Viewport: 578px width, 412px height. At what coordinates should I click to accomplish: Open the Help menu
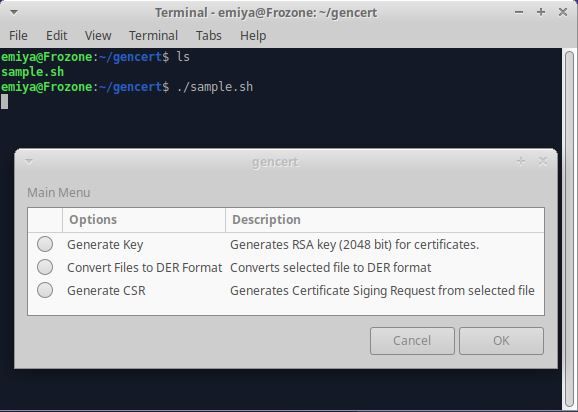[253, 36]
